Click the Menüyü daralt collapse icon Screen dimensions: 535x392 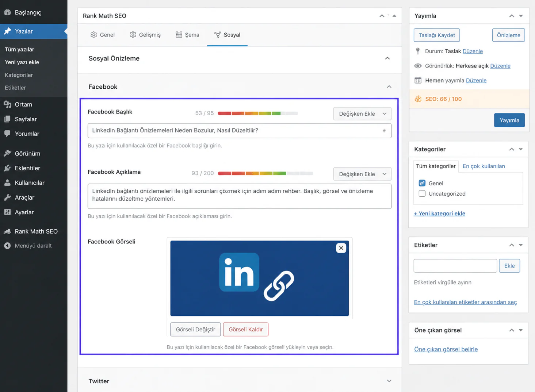(x=7, y=246)
